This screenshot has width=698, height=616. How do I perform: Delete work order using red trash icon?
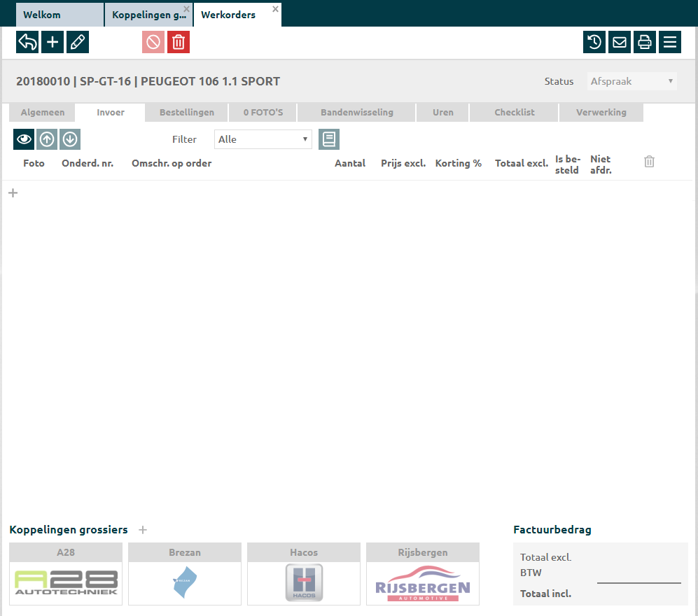point(179,42)
